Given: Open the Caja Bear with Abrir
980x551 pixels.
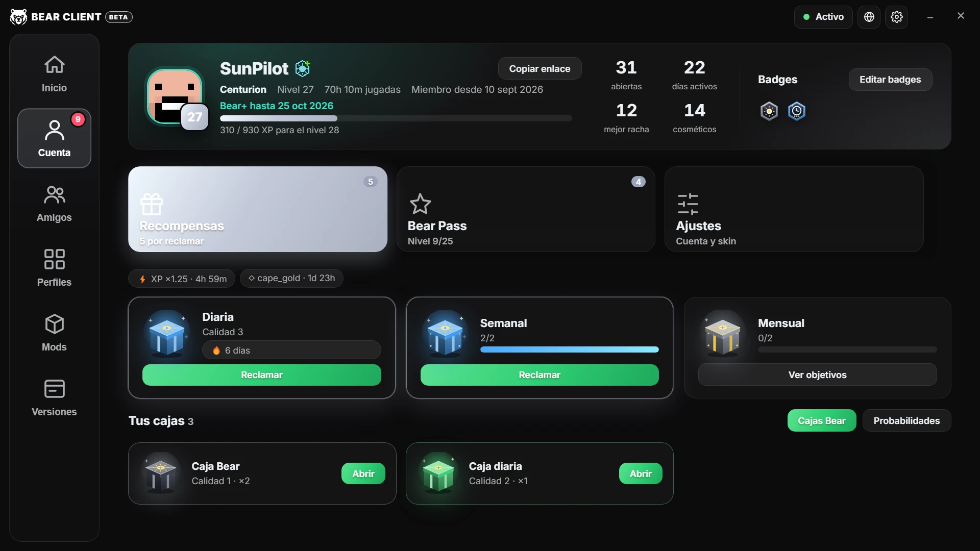Looking at the screenshot, I should (x=363, y=473).
